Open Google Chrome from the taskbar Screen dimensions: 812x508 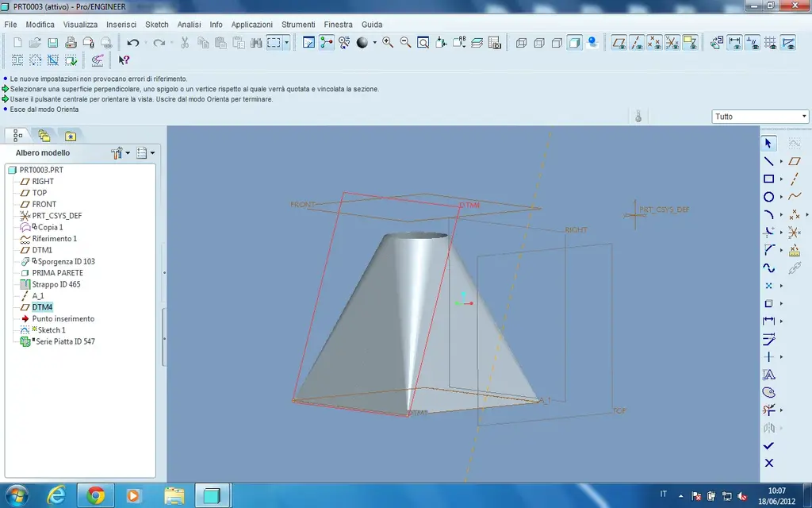coord(95,495)
